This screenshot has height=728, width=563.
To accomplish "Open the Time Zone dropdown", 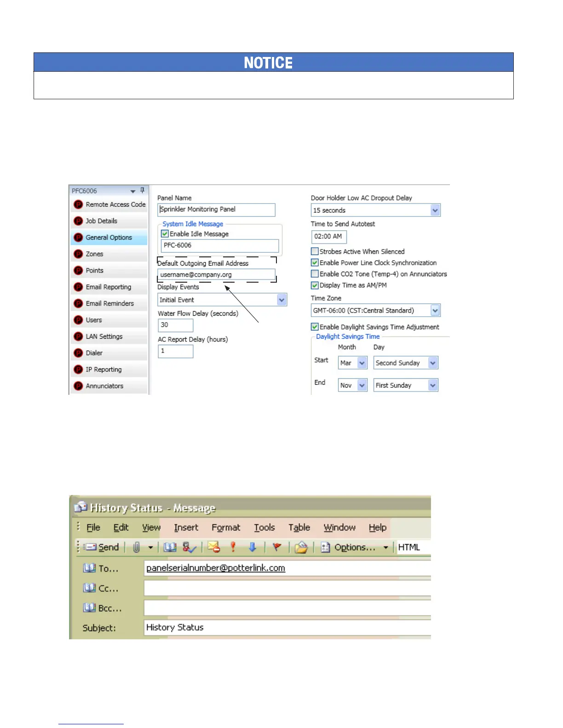I will click(435, 311).
